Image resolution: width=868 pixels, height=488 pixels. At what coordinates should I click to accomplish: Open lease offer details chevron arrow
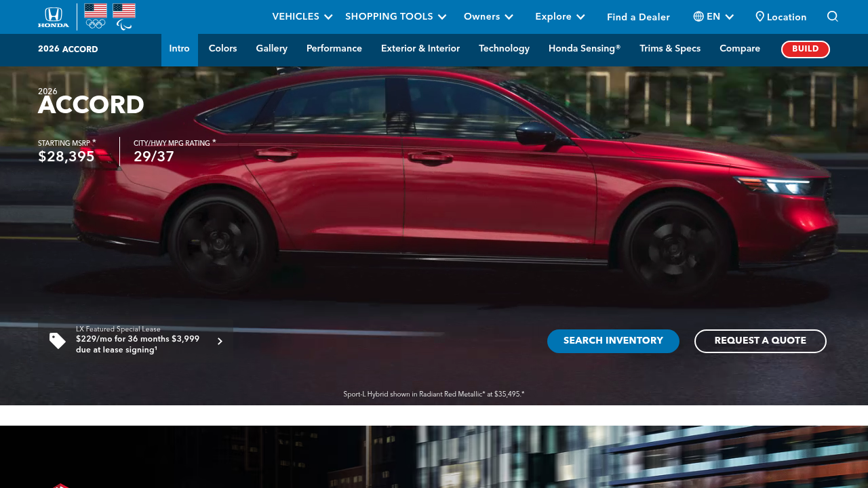coord(220,342)
